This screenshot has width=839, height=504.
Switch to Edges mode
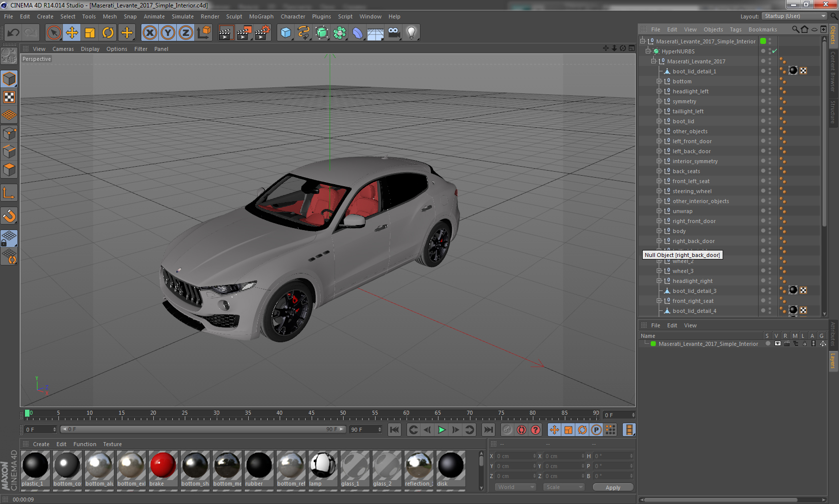pos(9,151)
